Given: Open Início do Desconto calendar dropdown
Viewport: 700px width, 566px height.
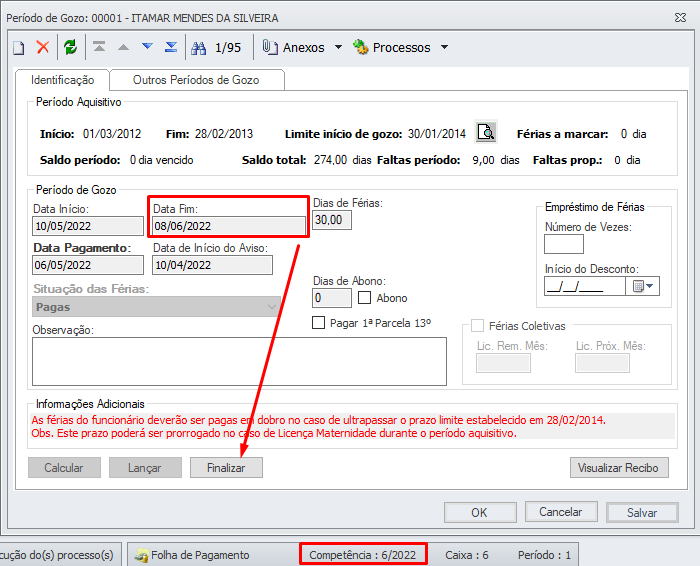Looking at the screenshot, I should 642,286.
